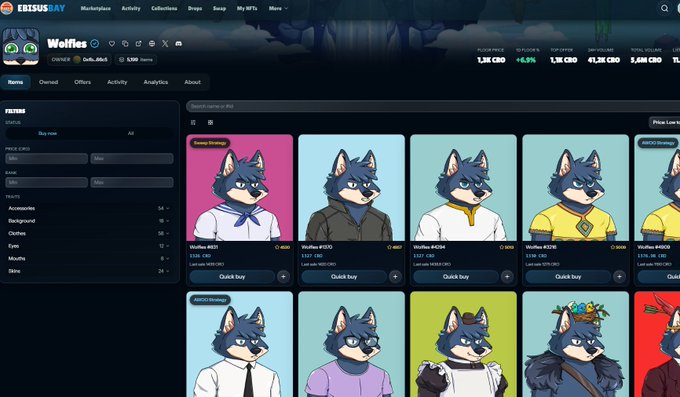The image size is (680, 397).
Task: Go to My NFTs
Action: tap(247, 8)
